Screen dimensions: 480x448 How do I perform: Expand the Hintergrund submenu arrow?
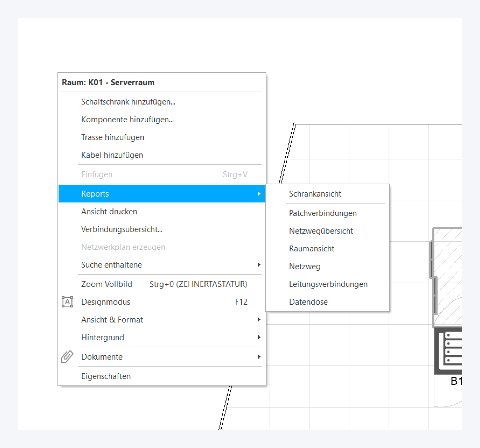[259, 337]
